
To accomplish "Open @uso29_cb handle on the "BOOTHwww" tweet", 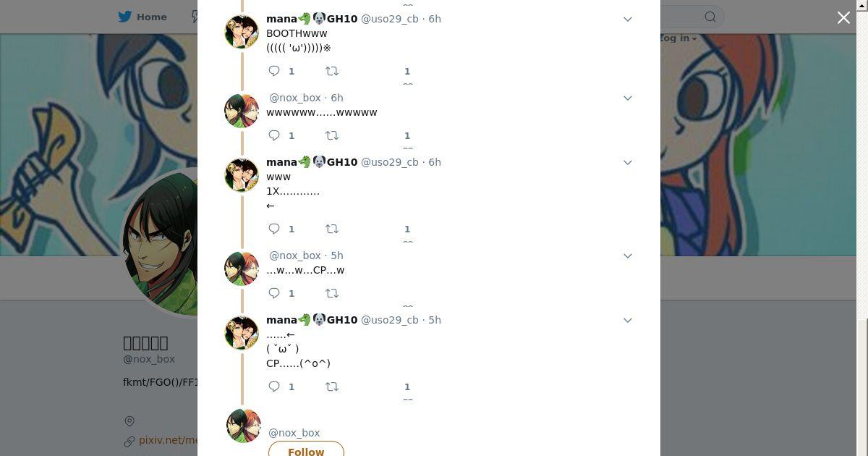I will click(389, 19).
